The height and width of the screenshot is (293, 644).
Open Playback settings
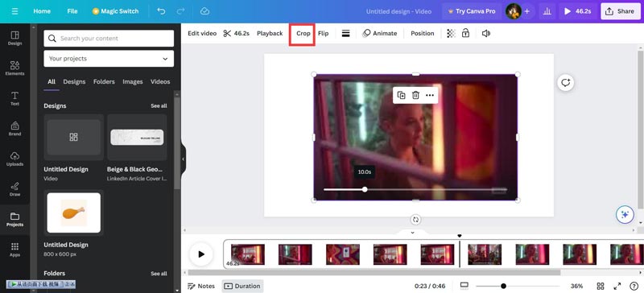(x=270, y=33)
